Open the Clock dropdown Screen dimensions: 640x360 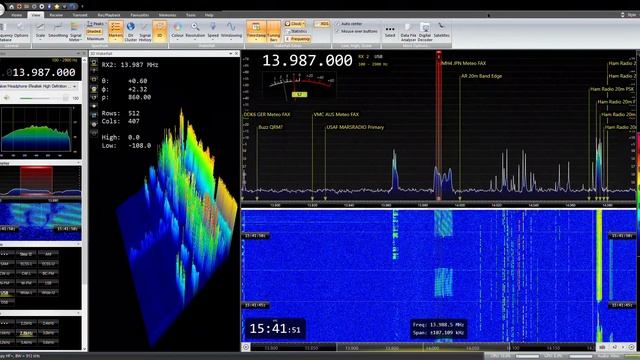295,24
